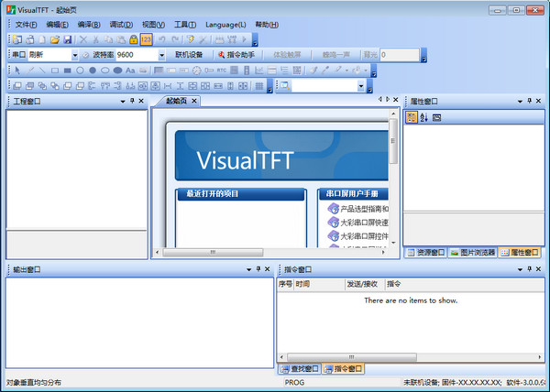The height and width of the screenshot is (392, 550).
Task: Open the 大彩串口屏控件 manual link
Action: click(358, 236)
